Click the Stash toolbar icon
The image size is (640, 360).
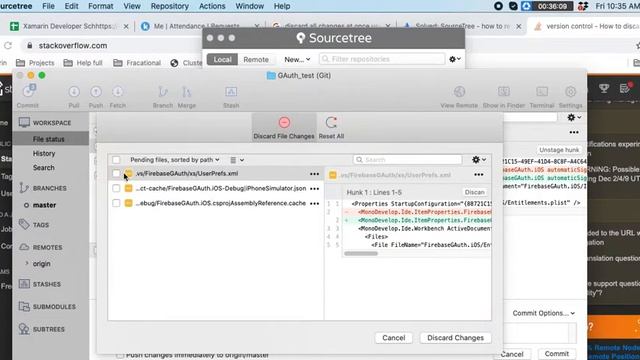[231, 92]
